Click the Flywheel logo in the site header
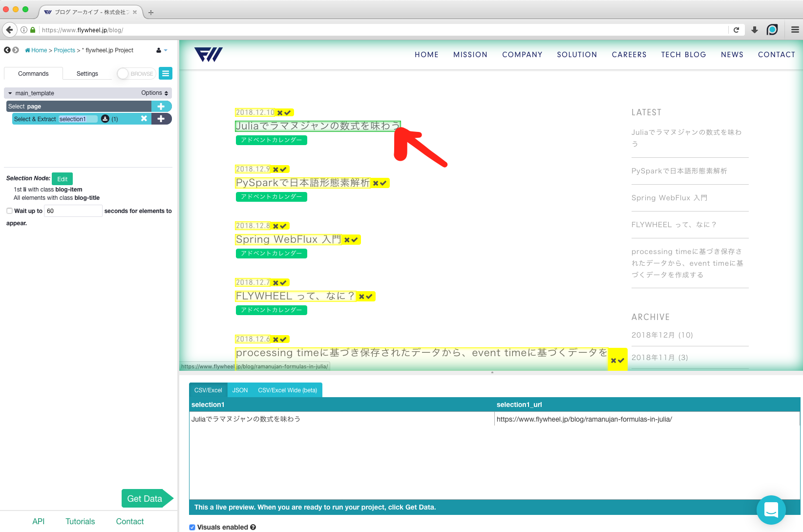Viewport: 803px width, 532px height. [209, 54]
